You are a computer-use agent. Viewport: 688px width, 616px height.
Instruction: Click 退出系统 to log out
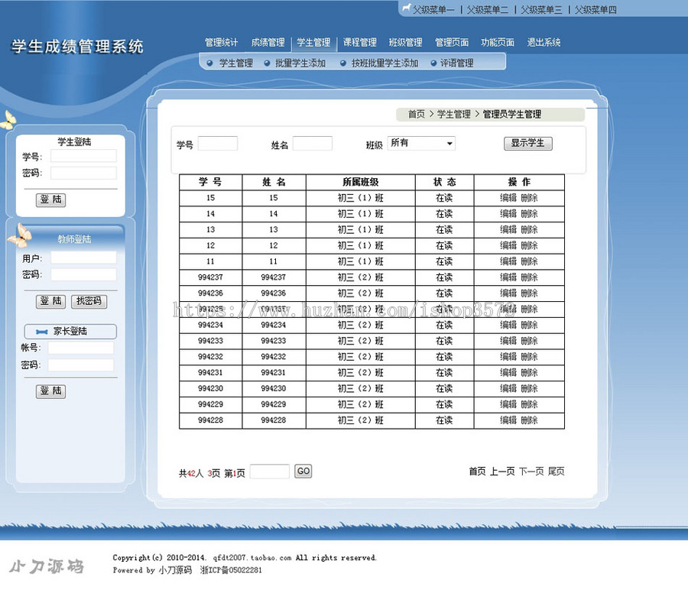click(x=544, y=43)
